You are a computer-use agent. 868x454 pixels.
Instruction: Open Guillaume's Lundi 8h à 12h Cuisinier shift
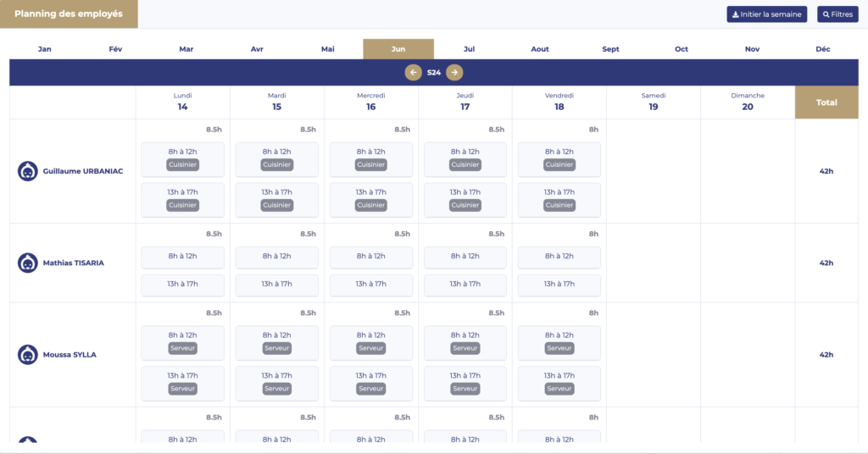[183, 158]
